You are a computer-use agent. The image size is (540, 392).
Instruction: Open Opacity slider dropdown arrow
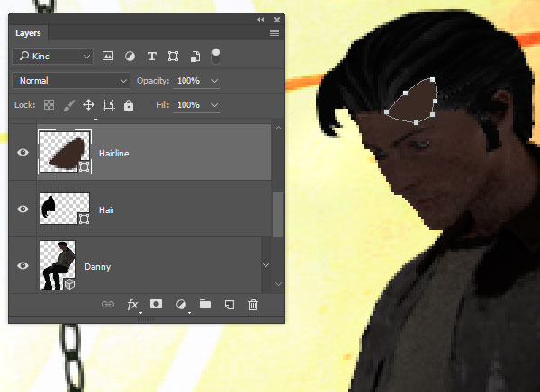click(214, 81)
